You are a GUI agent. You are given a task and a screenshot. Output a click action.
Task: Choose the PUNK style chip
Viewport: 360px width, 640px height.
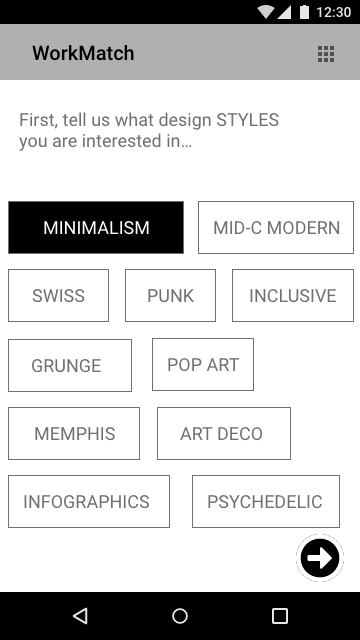[x=171, y=296]
